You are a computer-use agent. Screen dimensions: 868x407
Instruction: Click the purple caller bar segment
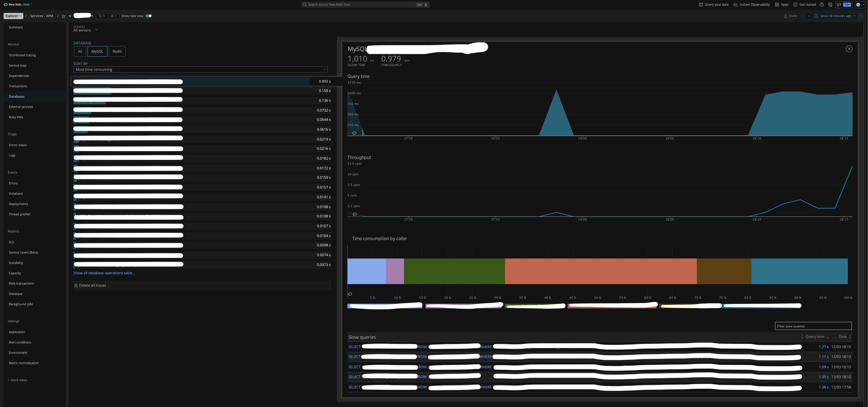(395, 271)
